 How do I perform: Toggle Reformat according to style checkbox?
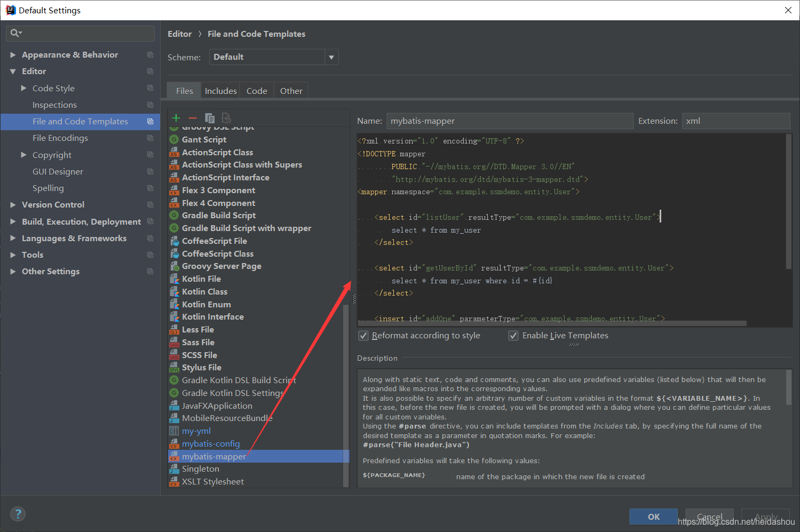click(363, 336)
